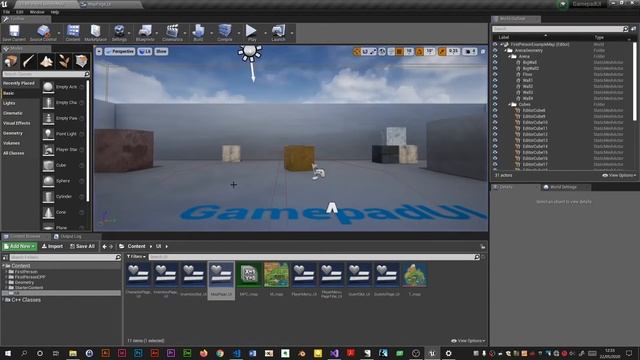Open the Edit menu
The width and height of the screenshot is (640, 360).
pyautogui.click(x=20, y=12)
